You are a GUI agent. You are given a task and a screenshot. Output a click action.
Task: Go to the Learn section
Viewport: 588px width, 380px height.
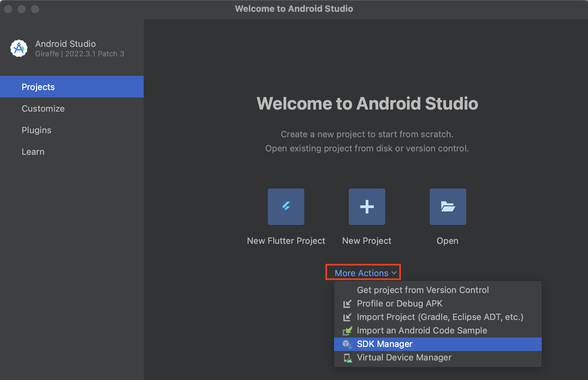[33, 152]
